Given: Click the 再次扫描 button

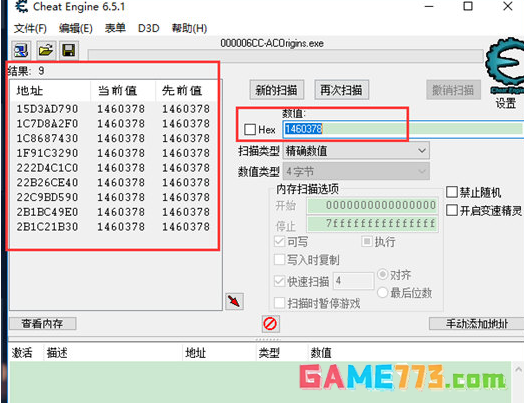Looking at the screenshot, I should 342,90.
